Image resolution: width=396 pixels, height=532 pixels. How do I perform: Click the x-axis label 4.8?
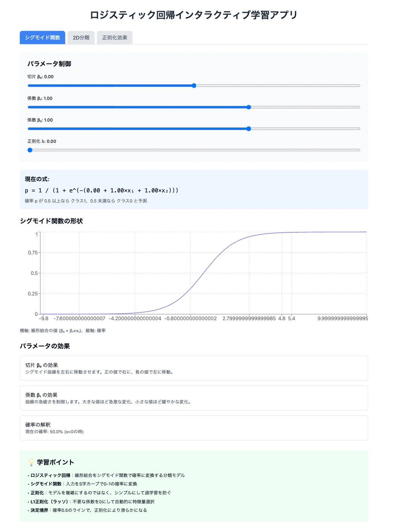pyautogui.click(x=282, y=318)
